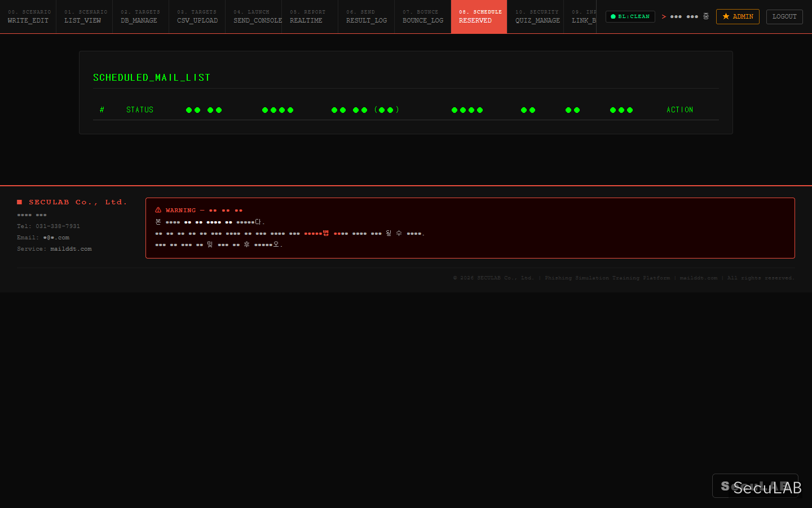Screen dimensions: 812x508
Task: Click the mailddt.com service link
Action: click(71, 249)
